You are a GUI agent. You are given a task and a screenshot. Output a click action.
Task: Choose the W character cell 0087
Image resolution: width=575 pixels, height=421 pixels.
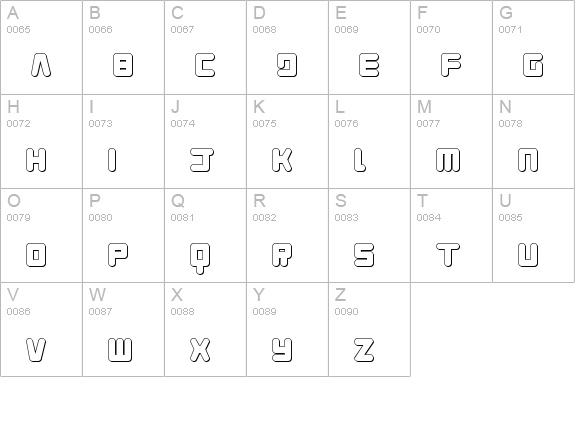[124, 329]
